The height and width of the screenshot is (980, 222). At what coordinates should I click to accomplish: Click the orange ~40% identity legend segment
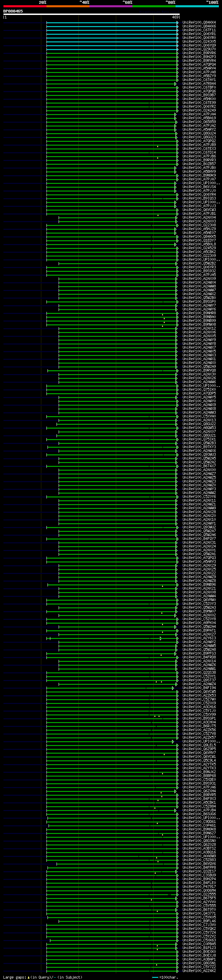68,7
